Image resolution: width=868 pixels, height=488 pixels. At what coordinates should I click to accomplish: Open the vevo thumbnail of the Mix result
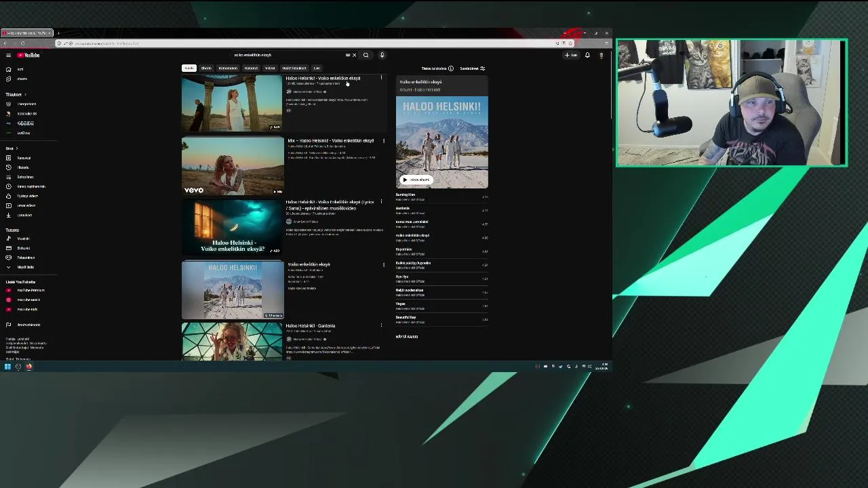(233, 166)
